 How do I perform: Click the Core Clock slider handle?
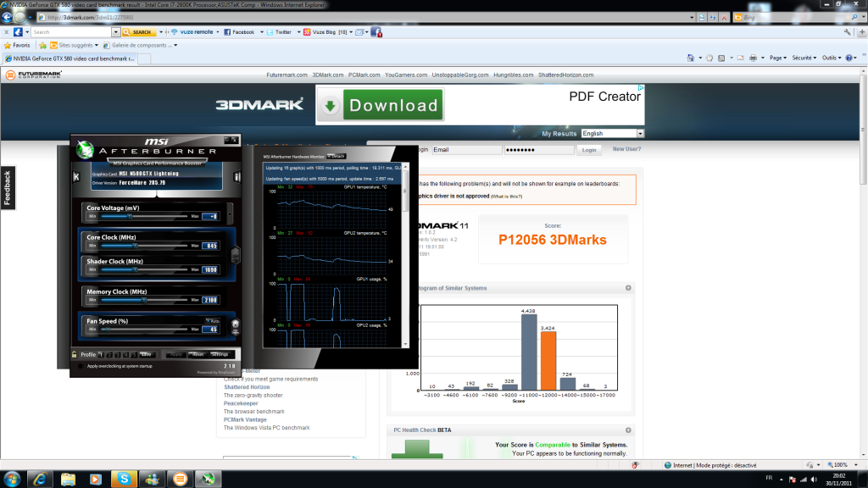pos(135,245)
